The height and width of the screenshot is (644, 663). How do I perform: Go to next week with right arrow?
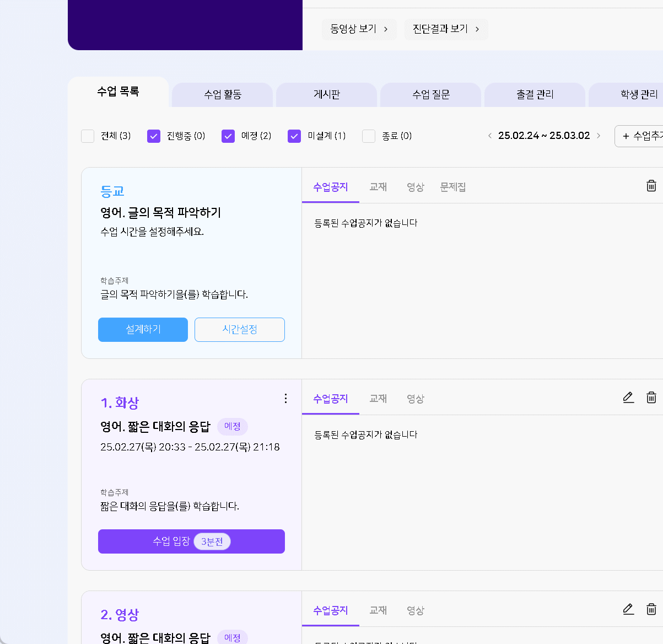[599, 136]
